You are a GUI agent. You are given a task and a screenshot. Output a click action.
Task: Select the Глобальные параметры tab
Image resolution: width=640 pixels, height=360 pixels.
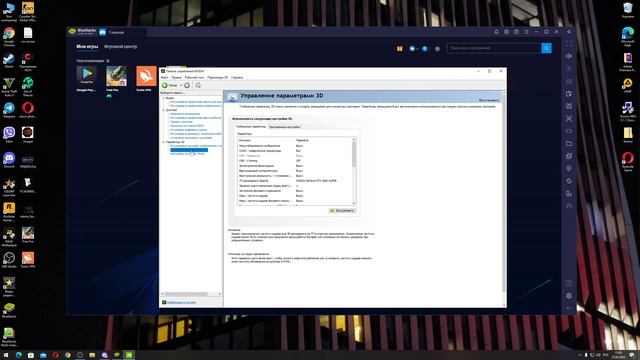click(251, 127)
